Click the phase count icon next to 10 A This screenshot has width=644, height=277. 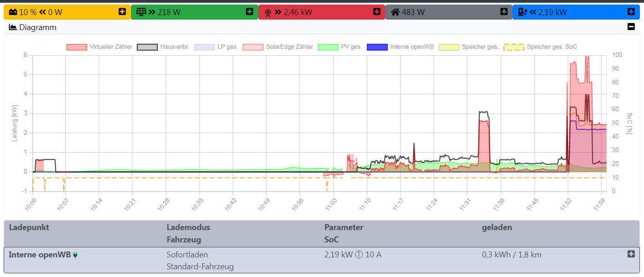click(359, 255)
